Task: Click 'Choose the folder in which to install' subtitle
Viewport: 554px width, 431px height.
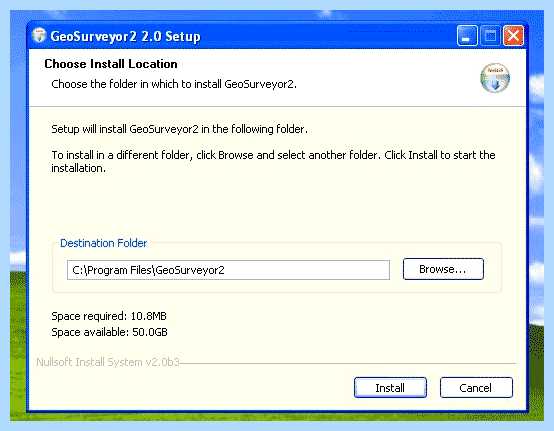Action: tap(174, 84)
